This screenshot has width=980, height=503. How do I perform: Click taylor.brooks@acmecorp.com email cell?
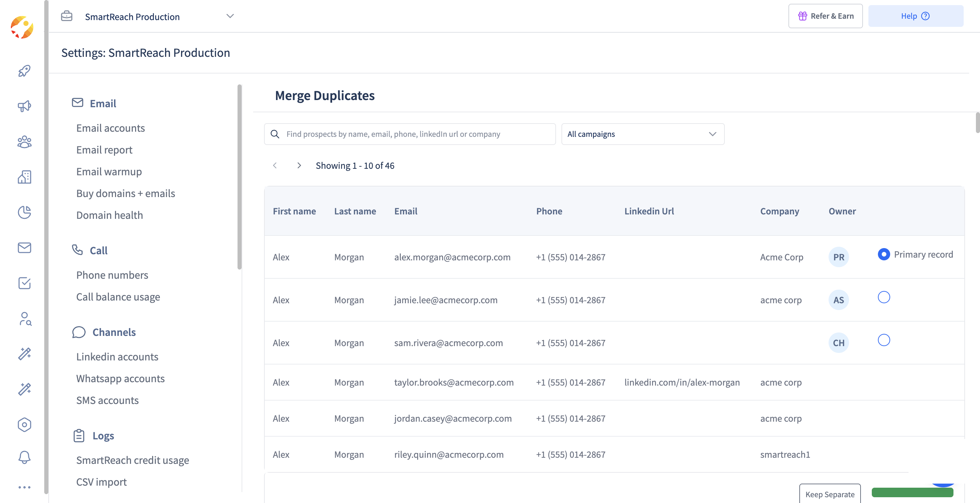click(x=454, y=383)
